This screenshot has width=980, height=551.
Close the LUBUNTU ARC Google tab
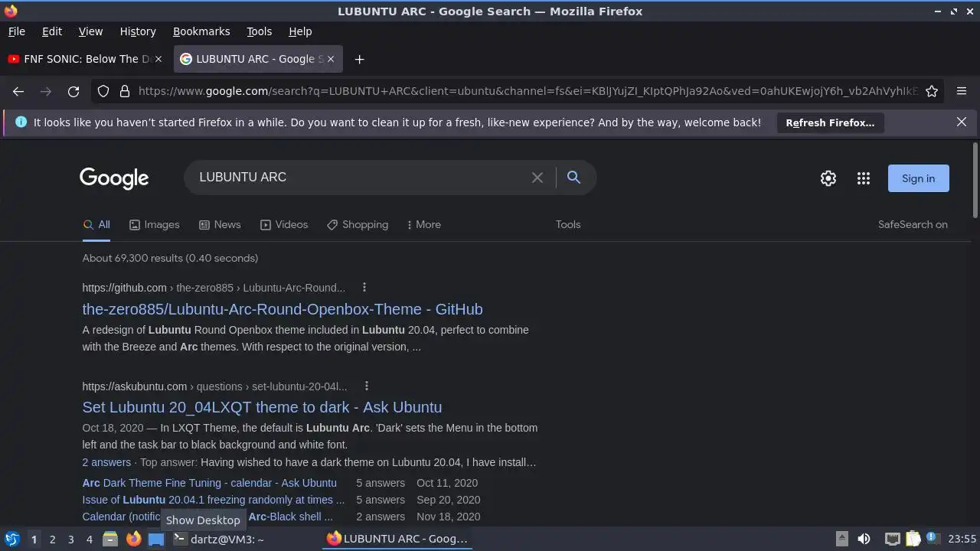pos(331,59)
